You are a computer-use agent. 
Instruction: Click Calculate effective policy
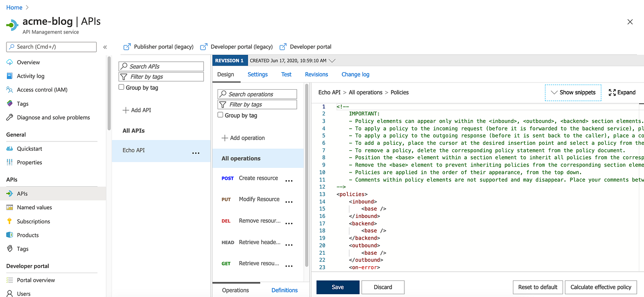[601, 287]
